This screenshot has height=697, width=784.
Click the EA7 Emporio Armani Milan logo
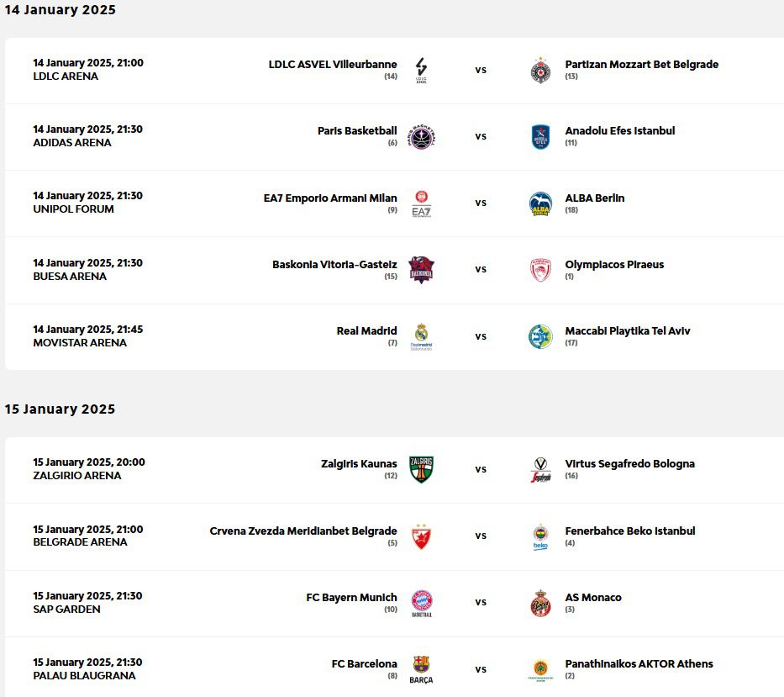421,203
